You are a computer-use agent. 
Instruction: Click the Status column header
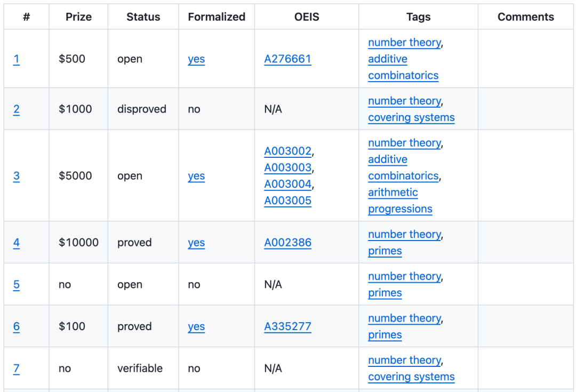143,17
